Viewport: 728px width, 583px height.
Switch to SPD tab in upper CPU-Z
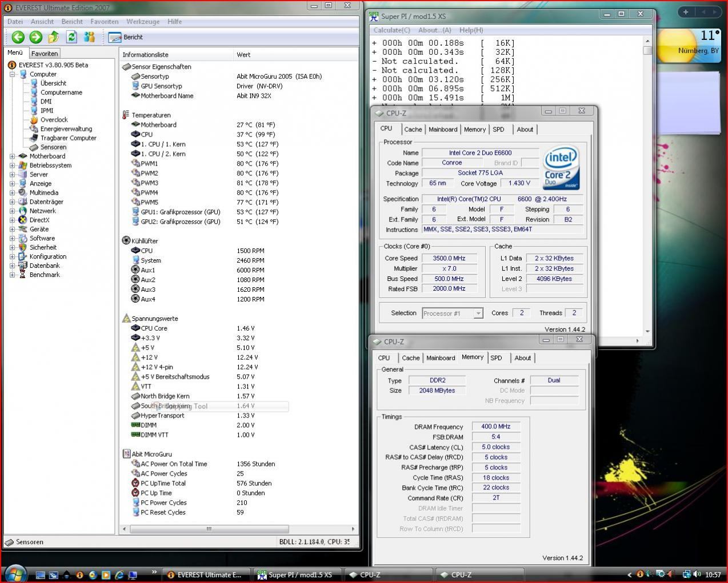tap(499, 130)
